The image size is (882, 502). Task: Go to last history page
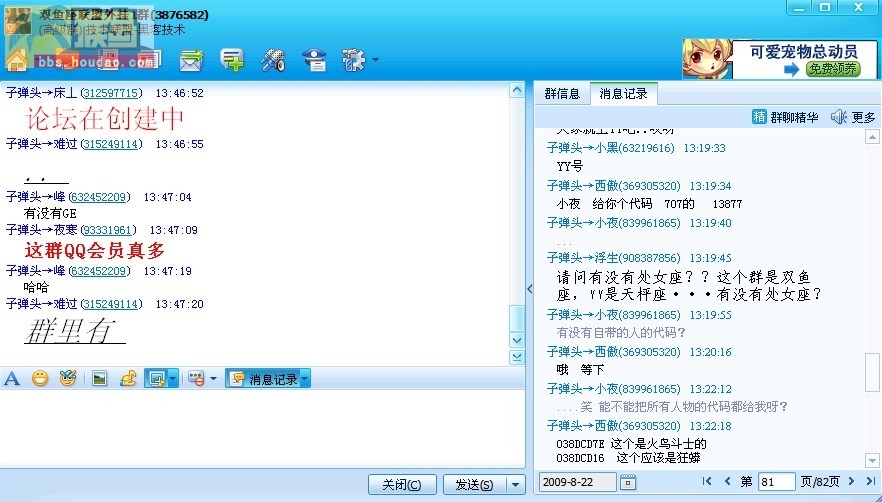(x=871, y=481)
